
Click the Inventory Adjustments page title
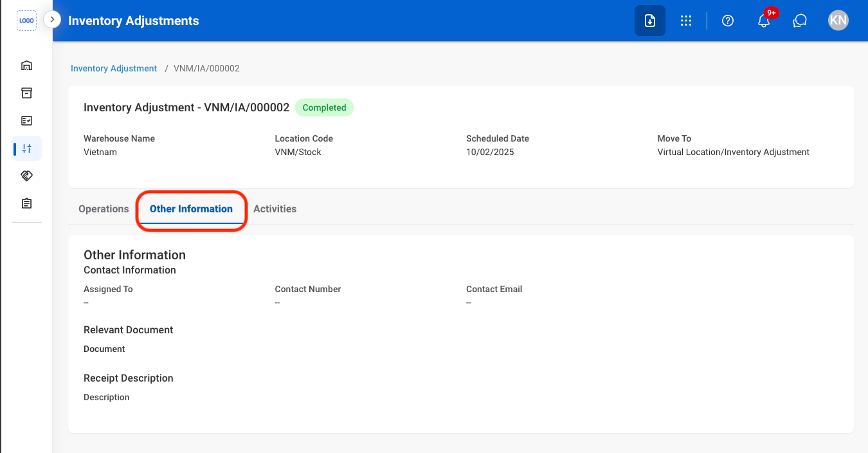point(134,21)
